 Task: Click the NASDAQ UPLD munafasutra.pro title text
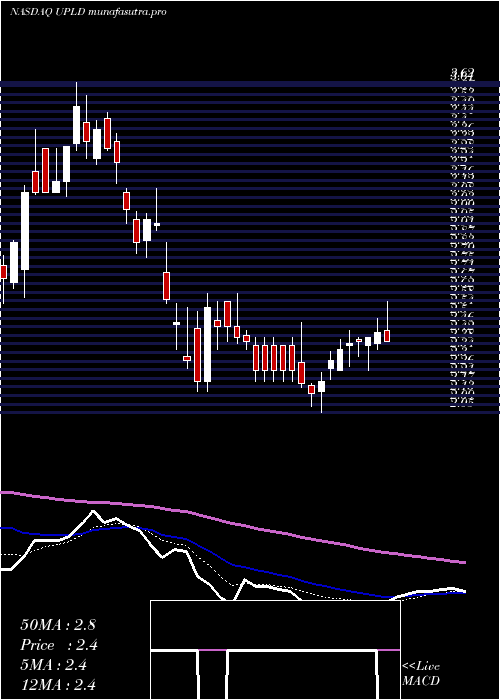88,12
